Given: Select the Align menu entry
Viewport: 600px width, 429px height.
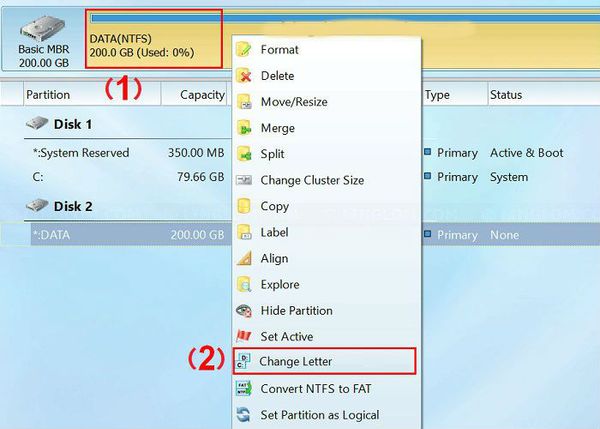Looking at the screenshot, I should point(274,258).
